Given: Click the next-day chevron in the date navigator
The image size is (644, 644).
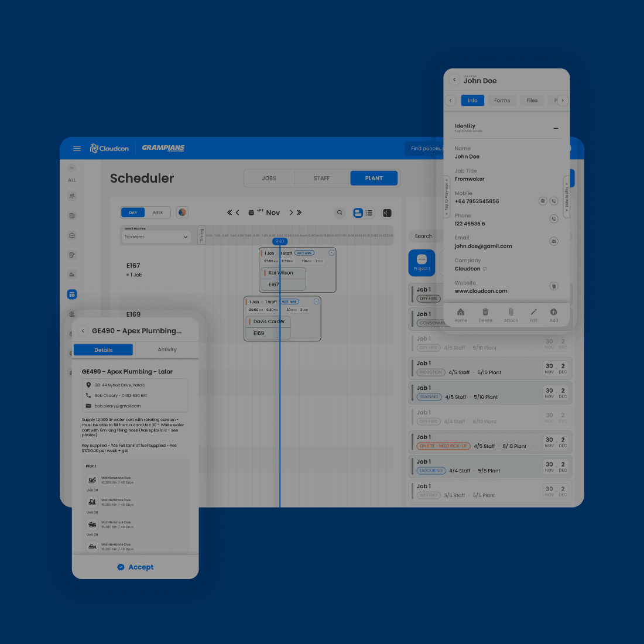Looking at the screenshot, I should (x=291, y=213).
